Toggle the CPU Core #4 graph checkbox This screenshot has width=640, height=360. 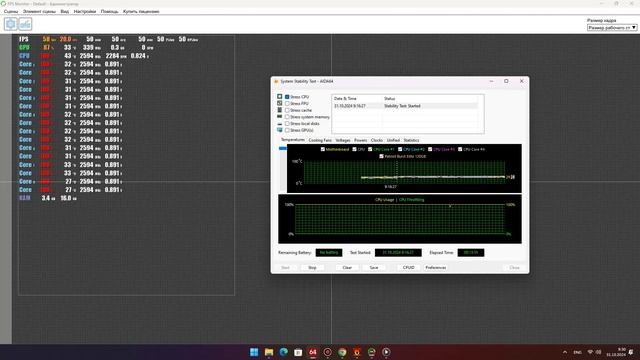coord(460,149)
